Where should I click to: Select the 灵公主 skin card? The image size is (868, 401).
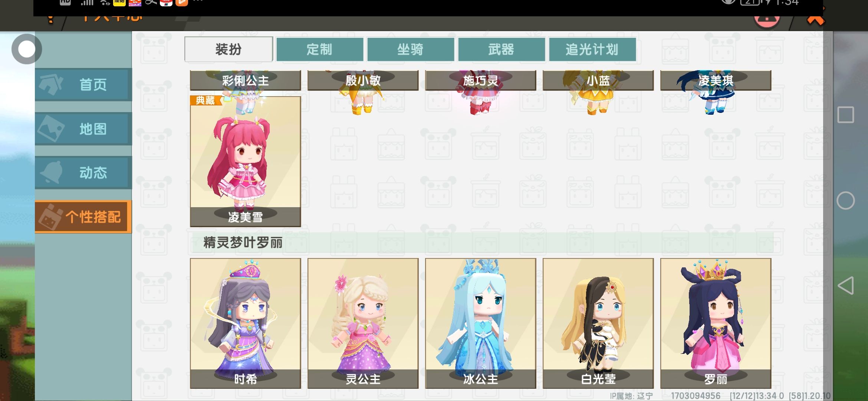click(x=363, y=323)
